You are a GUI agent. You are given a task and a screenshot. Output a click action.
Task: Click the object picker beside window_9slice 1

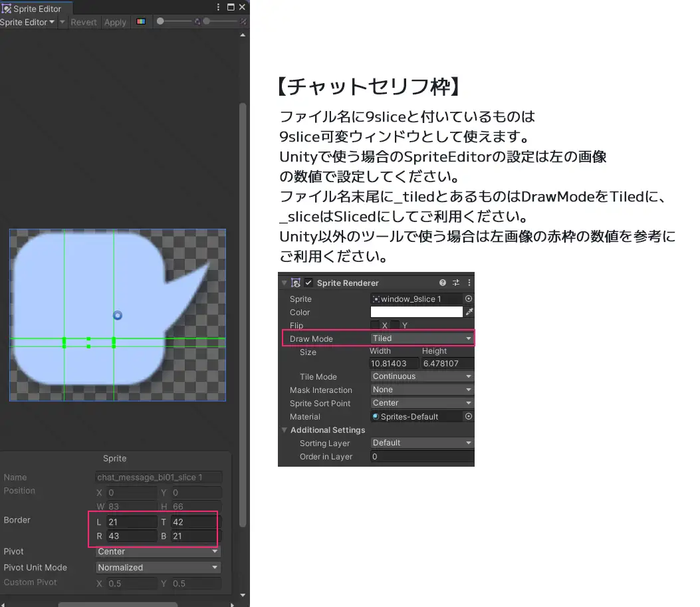coord(469,299)
